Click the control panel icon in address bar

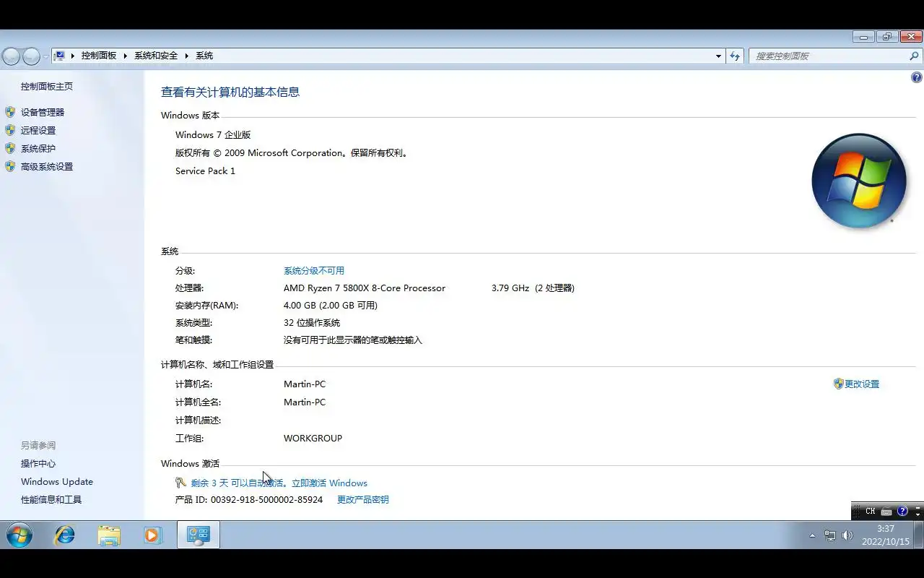tap(61, 56)
